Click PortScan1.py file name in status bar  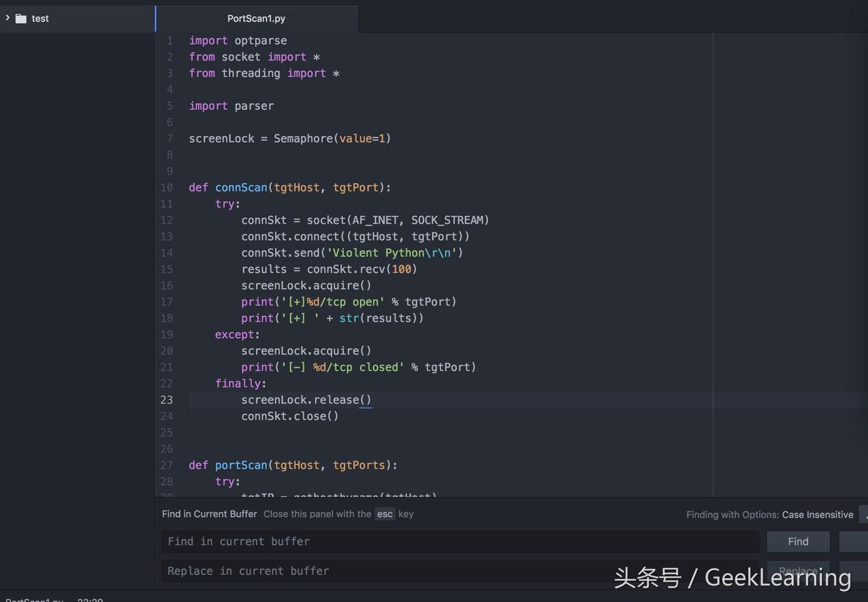click(34, 599)
